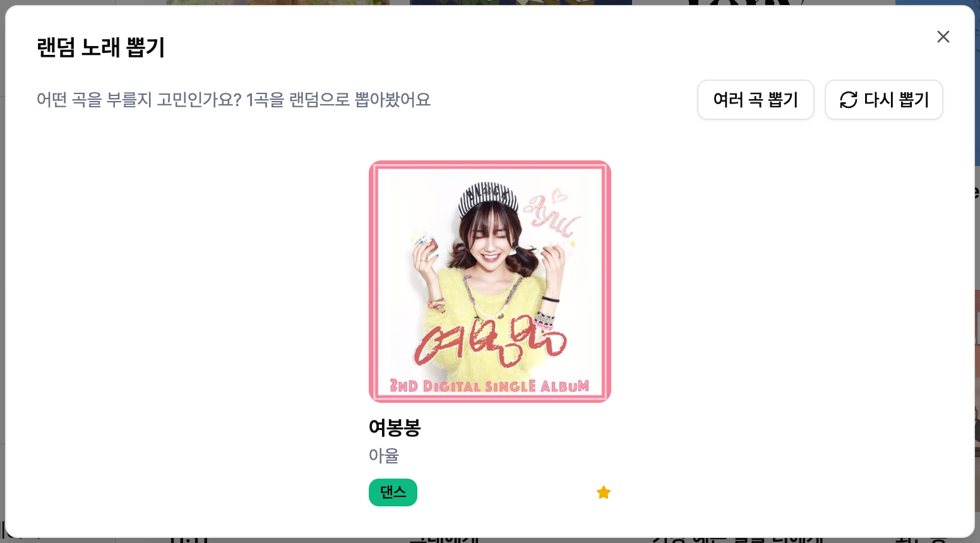Click 다시 뽑기 to redraw a song
The image size is (980, 543).
[x=883, y=100]
